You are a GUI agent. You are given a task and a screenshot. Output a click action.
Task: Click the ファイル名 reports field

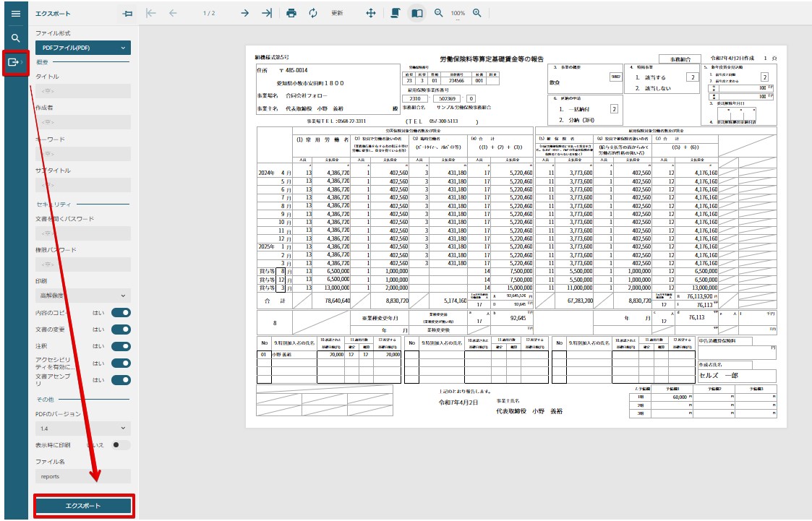83,476
